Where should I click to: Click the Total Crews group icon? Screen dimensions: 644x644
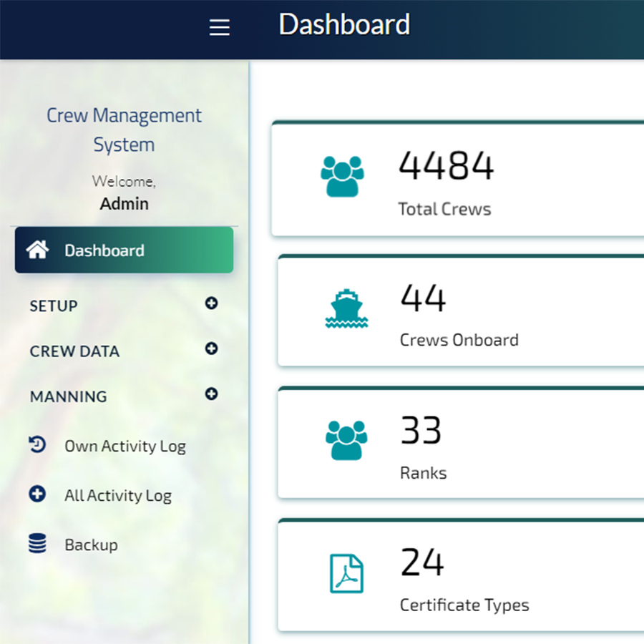pyautogui.click(x=342, y=176)
